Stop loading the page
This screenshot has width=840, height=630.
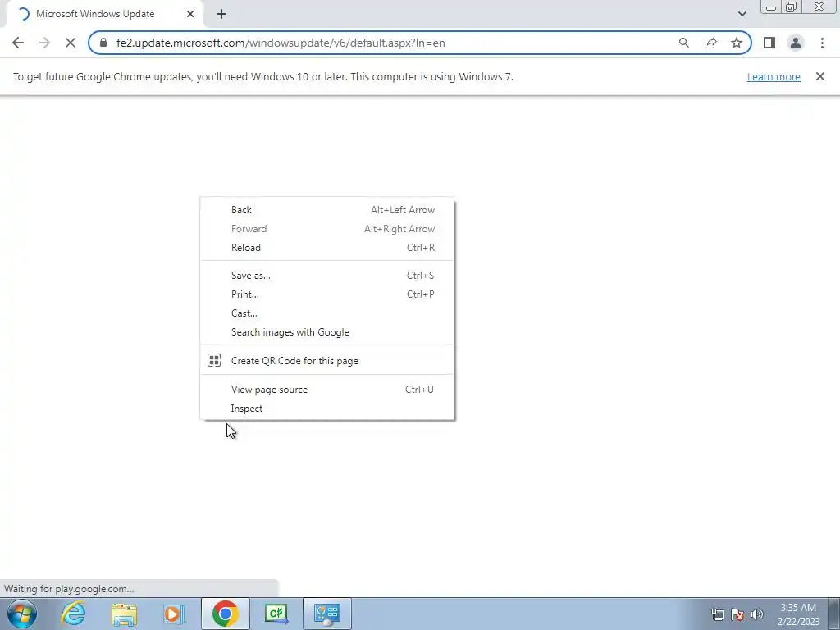[x=71, y=43]
